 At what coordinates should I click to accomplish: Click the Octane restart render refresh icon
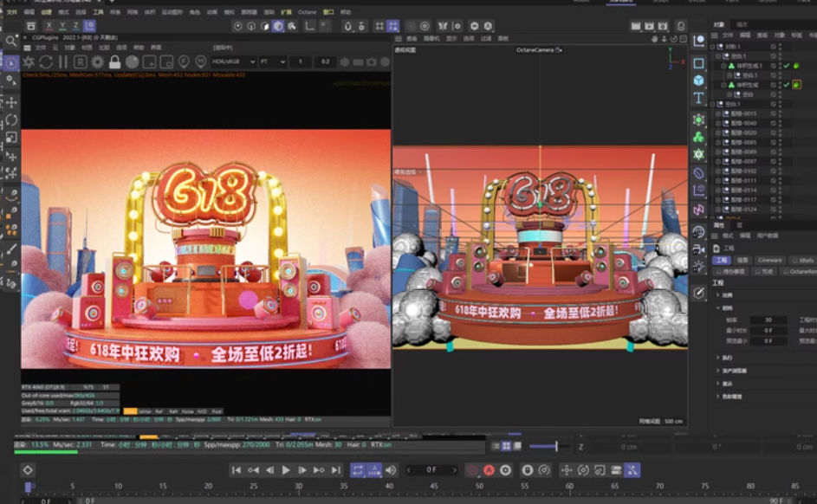(x=45, y=62)
